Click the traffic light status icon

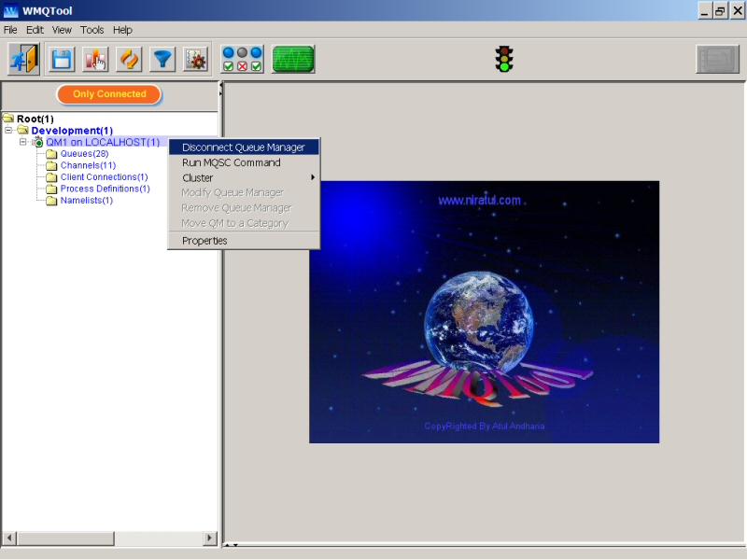tap(504, 59)
